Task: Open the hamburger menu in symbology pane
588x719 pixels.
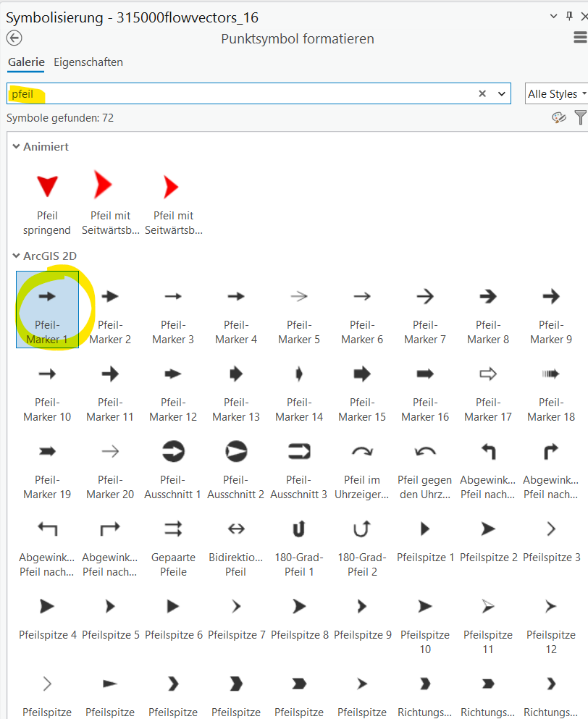Action: [x=580, y=38]
